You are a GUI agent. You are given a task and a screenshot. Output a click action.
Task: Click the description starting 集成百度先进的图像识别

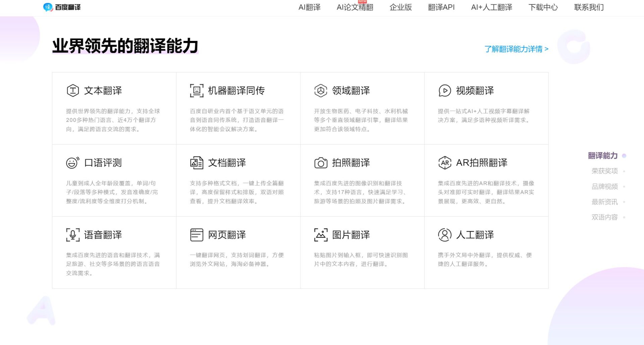361,192
